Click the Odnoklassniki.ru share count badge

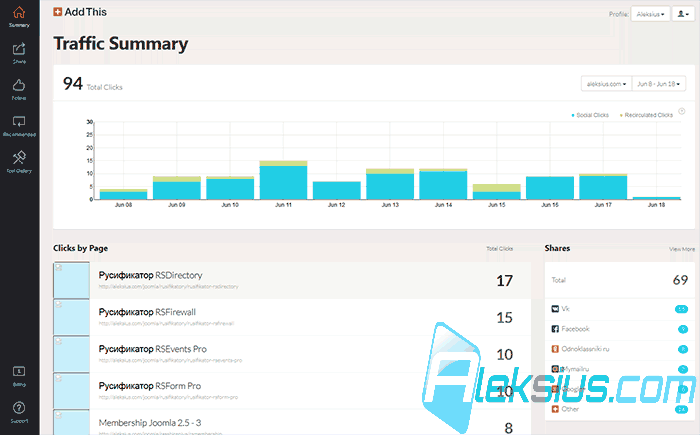(x=683, y=349)
